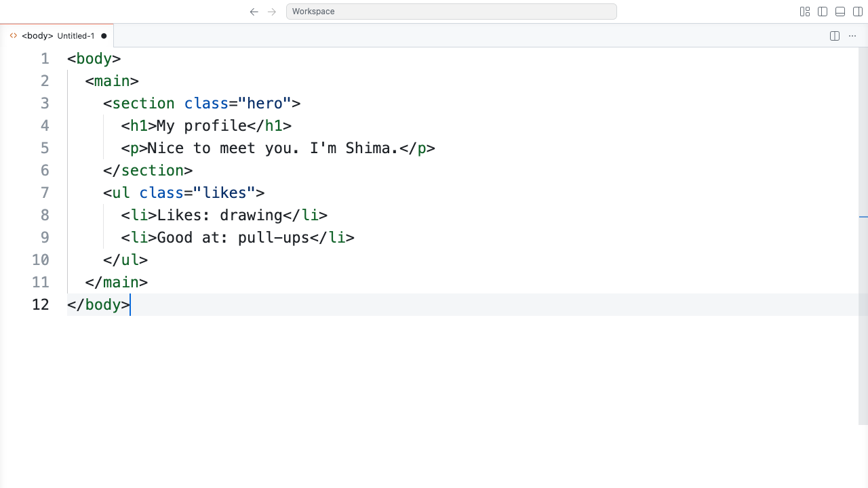The height and width of the screenshot is (488, 868).
Task: Toggle the primary side bar icon
Action: point(823,12)
